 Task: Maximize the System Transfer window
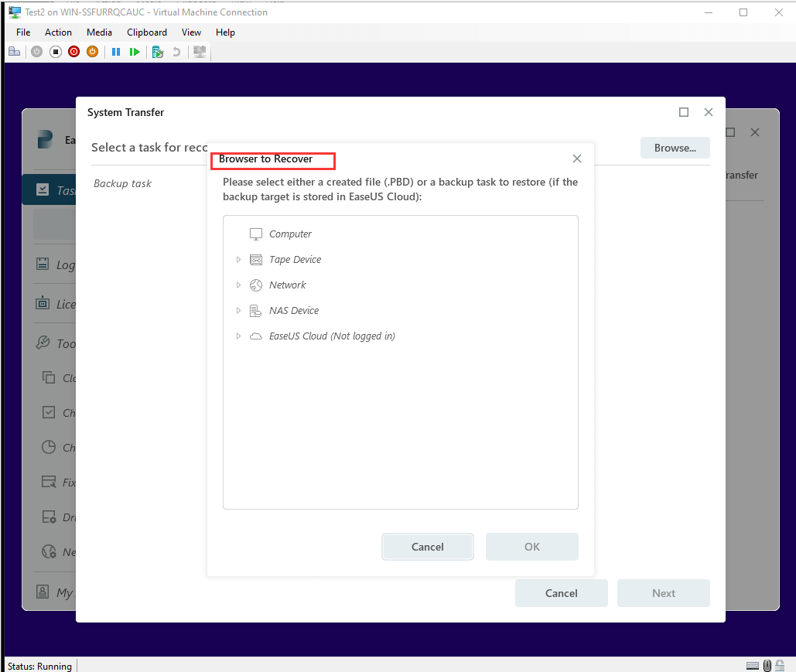pos(684,112)
